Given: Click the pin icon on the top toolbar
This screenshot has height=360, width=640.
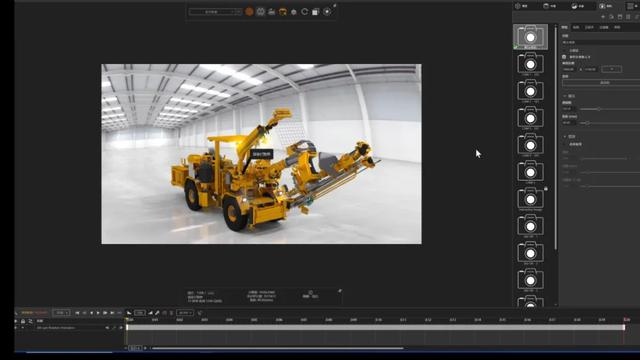Looking at the screenshot, I should tap(335, 5).
